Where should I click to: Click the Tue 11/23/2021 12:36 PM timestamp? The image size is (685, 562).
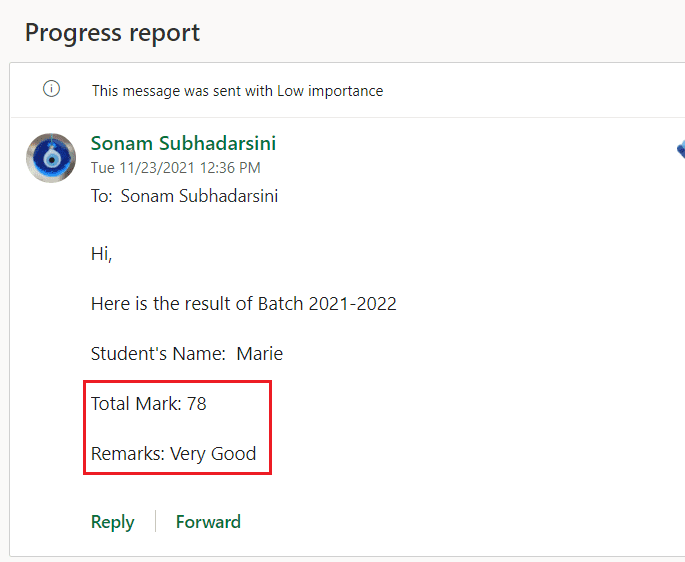(176, 168)
